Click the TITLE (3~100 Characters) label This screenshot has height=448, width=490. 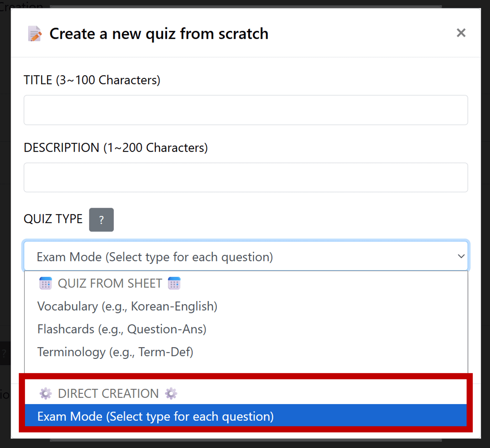(x=92, y=80)
